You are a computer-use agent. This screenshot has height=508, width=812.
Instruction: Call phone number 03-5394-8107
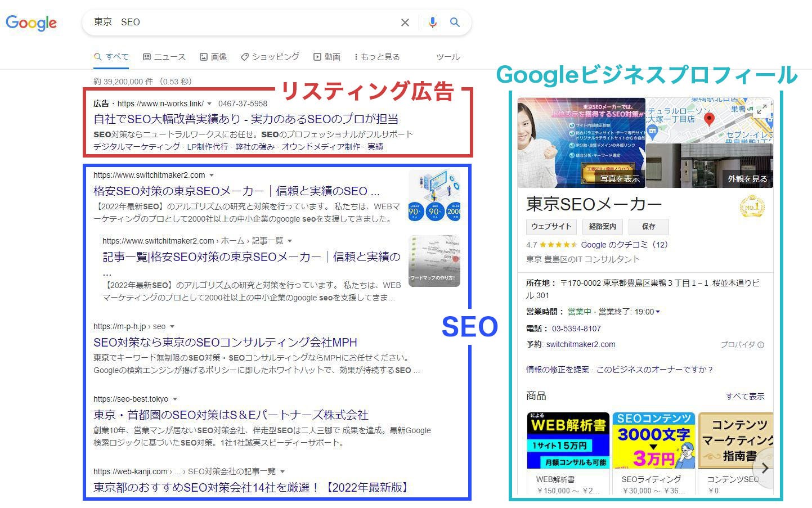click(576, 329)
